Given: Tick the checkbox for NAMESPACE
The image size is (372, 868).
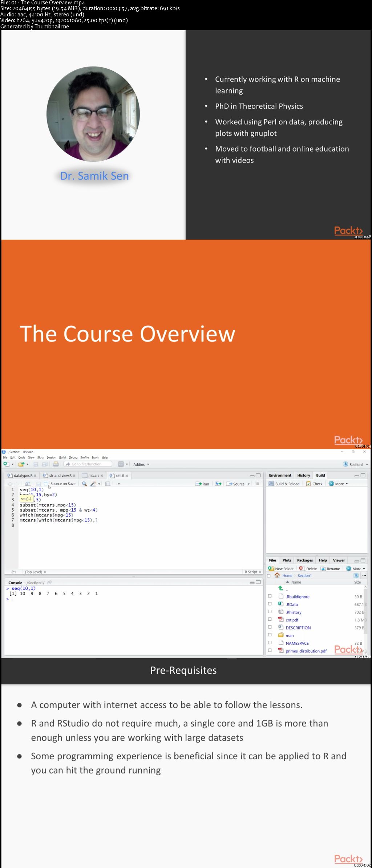Looking at the screenshot, I should [270, 643].
